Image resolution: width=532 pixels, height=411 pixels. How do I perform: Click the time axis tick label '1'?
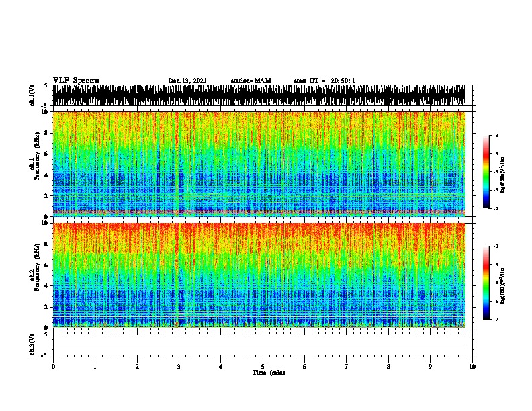coord(95,366)
